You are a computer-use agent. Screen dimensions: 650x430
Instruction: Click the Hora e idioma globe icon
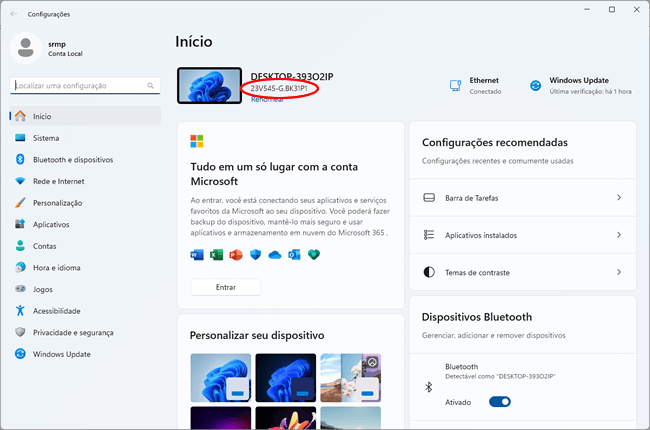(x=20, y=267)
